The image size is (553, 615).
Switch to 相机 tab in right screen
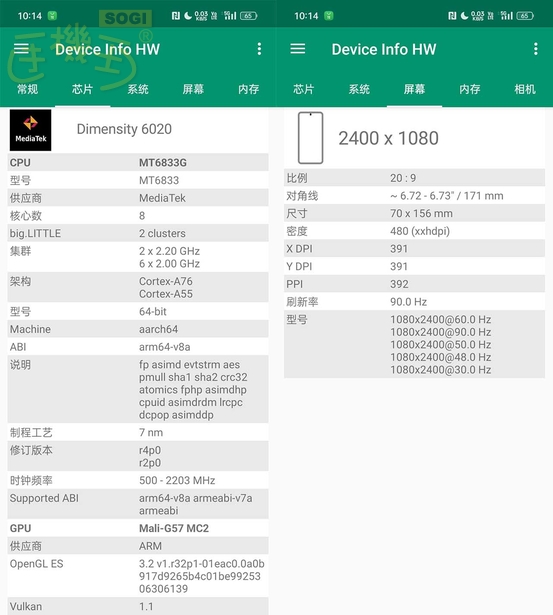pos(525,89)
